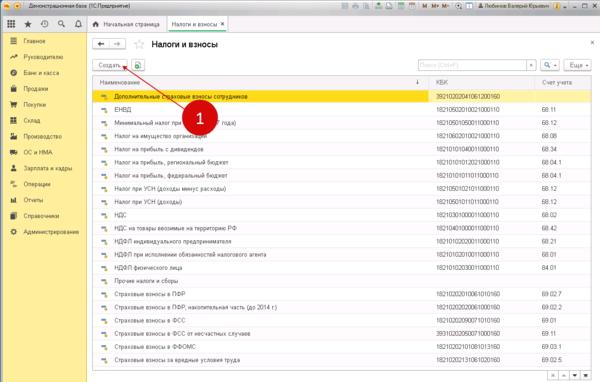Screen dimensions: 600x382
Task: Close the Налоги и взносы tab
Action: (x=222, y=24)
